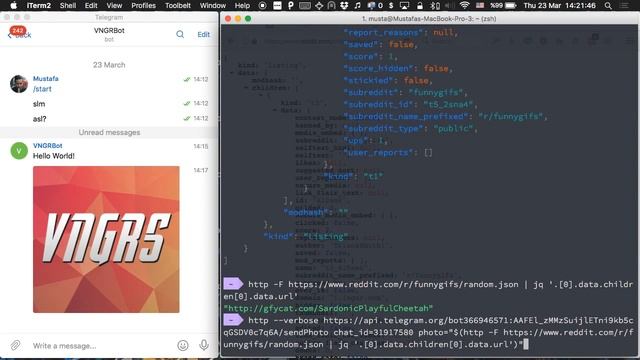The width and height of the screenshot is (640, 360).
Task: Open the Shell menu
Action: click(68, 5)
